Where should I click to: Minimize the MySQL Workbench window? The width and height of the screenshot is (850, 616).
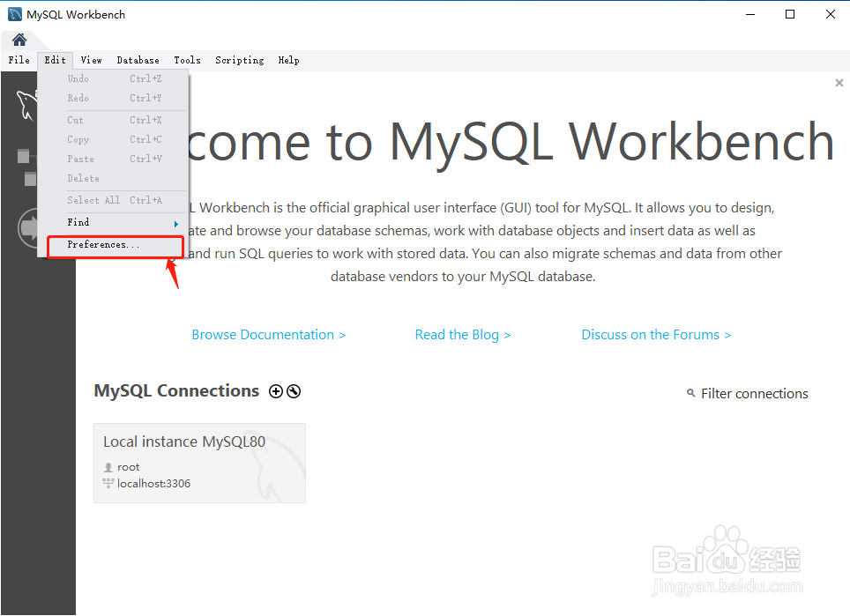750,15
